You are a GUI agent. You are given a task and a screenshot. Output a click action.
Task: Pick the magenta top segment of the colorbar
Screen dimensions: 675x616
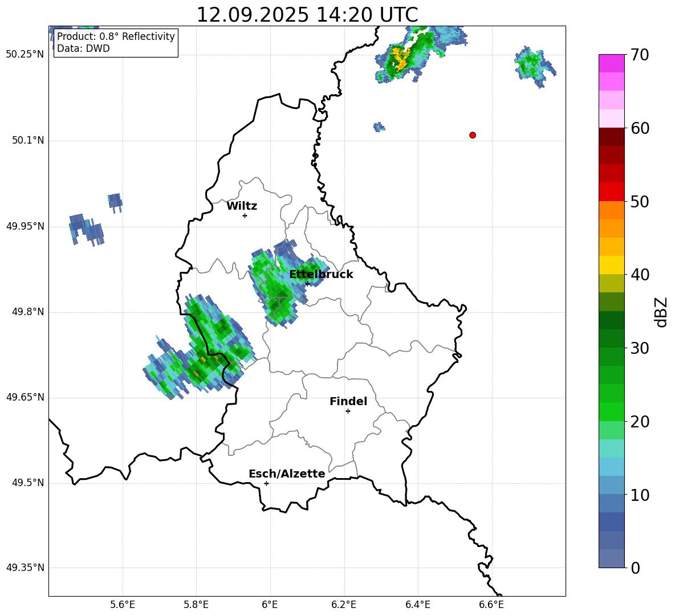point(612,63)
